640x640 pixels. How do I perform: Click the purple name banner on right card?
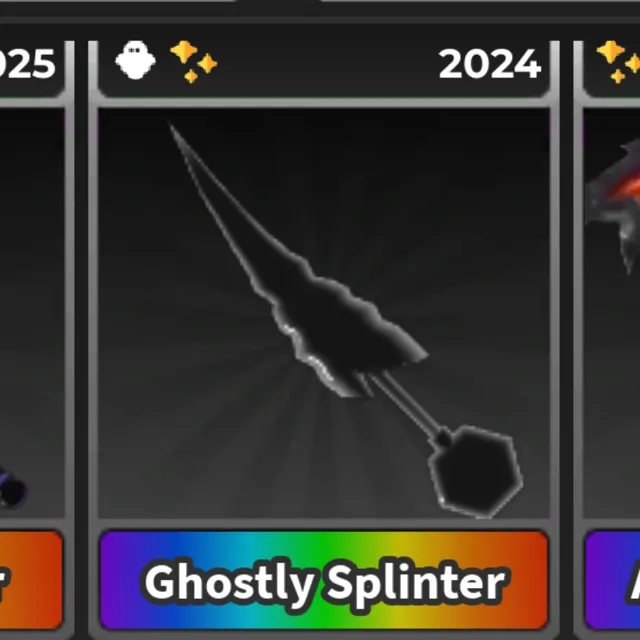point(612,580)
